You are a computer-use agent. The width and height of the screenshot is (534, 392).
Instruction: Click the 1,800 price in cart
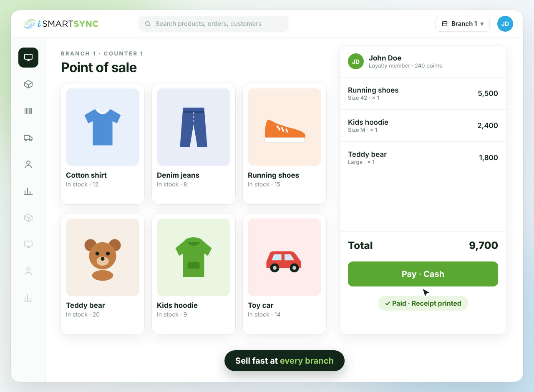tap(489, 158)
